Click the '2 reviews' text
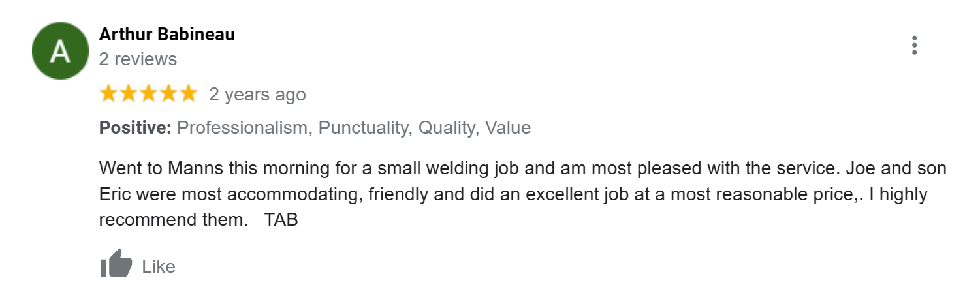 click(138, 59)
